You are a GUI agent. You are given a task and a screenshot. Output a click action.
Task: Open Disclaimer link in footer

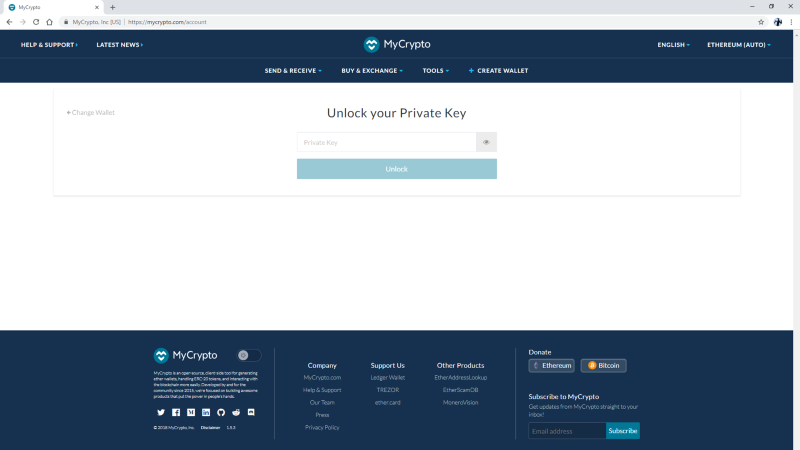(x=210, y=428)
